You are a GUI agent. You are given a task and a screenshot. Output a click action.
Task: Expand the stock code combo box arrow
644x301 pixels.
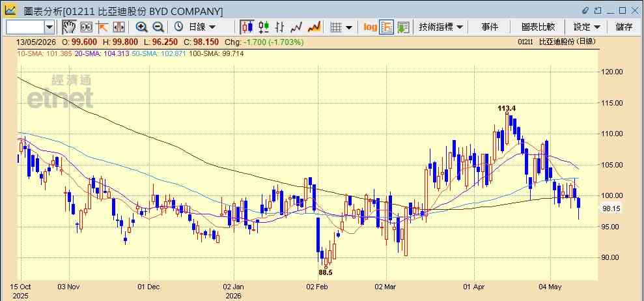tap(49, 27)
